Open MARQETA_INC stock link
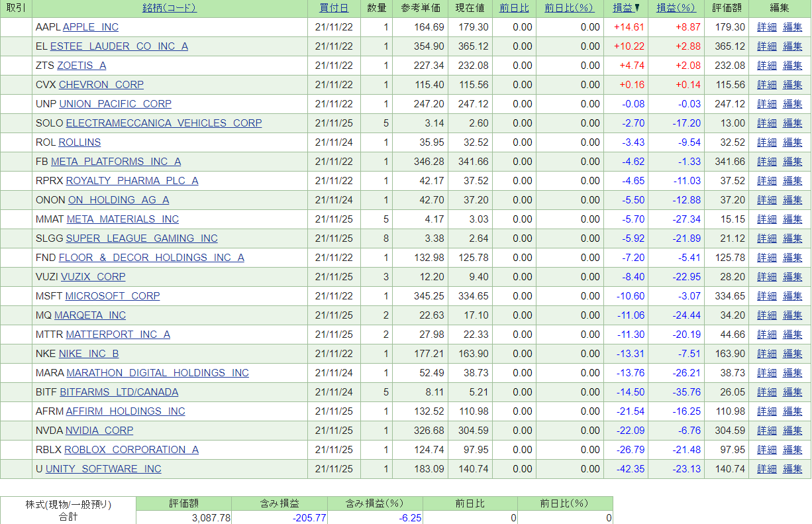812x524 pixels. [x=90, y=315]
